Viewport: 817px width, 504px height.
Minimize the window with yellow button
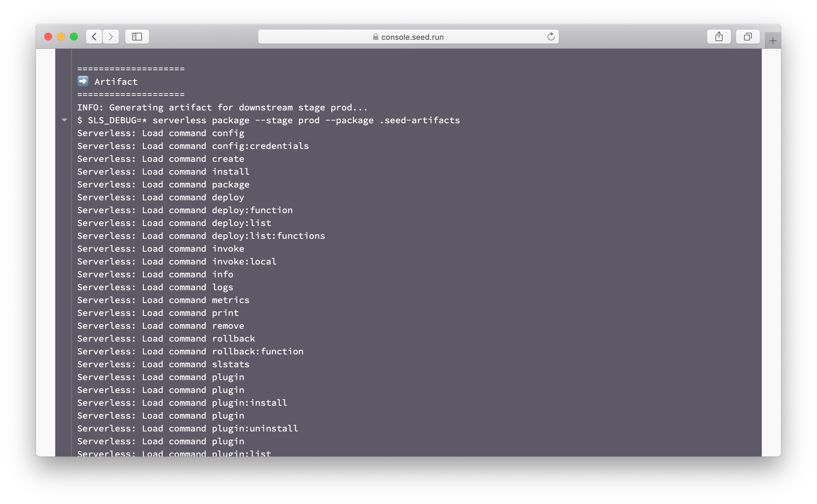61,37
